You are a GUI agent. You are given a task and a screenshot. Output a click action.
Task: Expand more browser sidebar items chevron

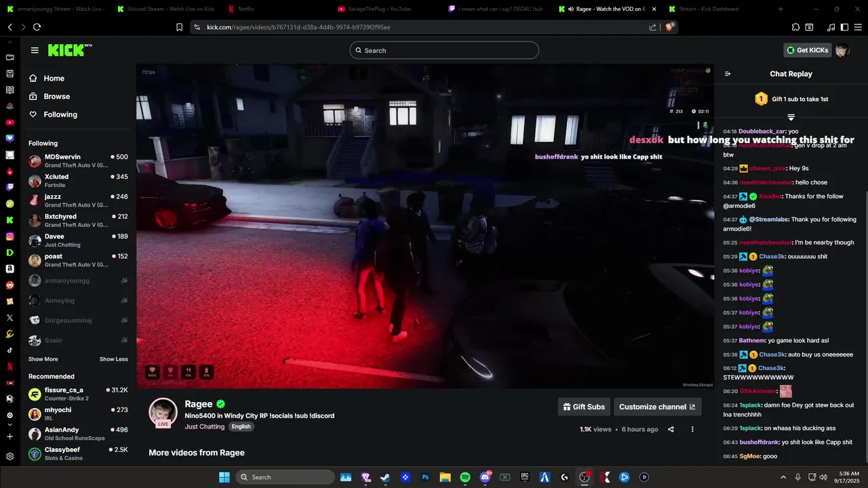(x=9, y=425)
